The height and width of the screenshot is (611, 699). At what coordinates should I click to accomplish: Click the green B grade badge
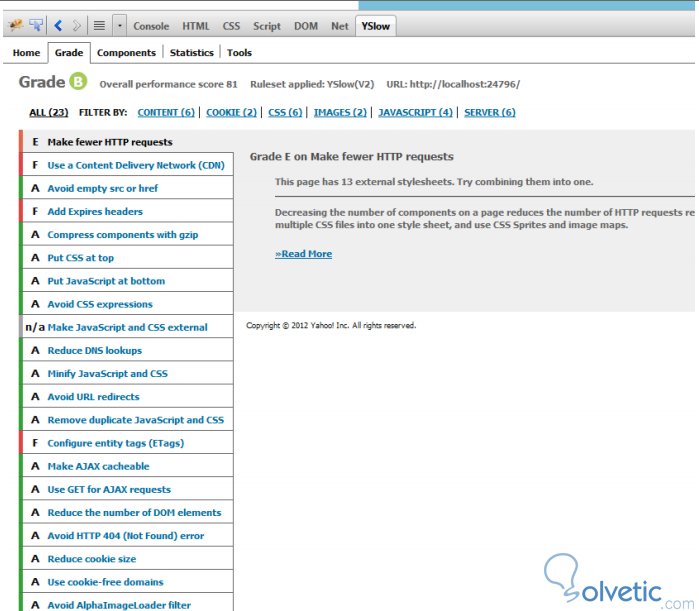tap(78, 81)
